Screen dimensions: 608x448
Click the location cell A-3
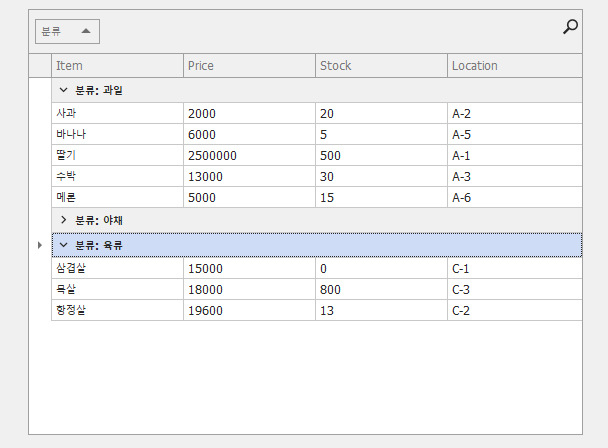click(515, 176)
